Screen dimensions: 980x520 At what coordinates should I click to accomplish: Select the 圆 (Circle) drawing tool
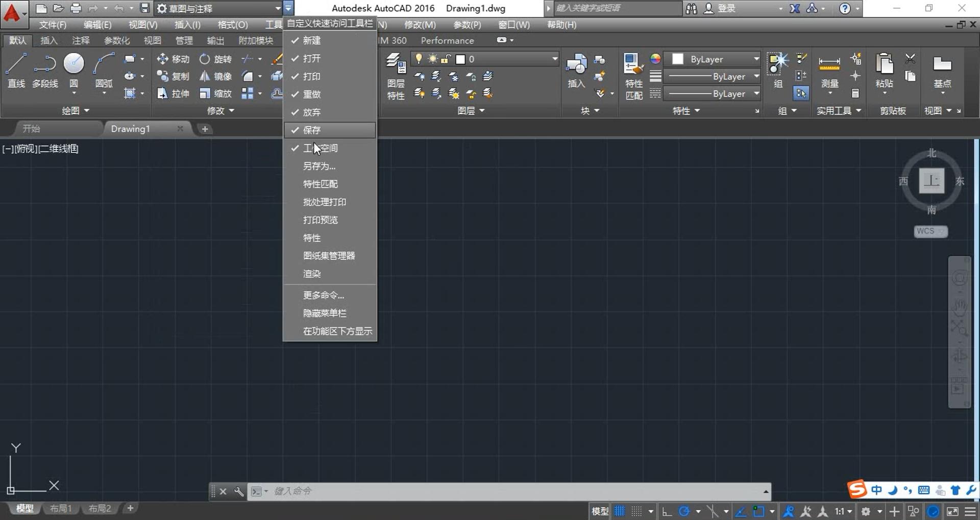(x=73, y=70)
